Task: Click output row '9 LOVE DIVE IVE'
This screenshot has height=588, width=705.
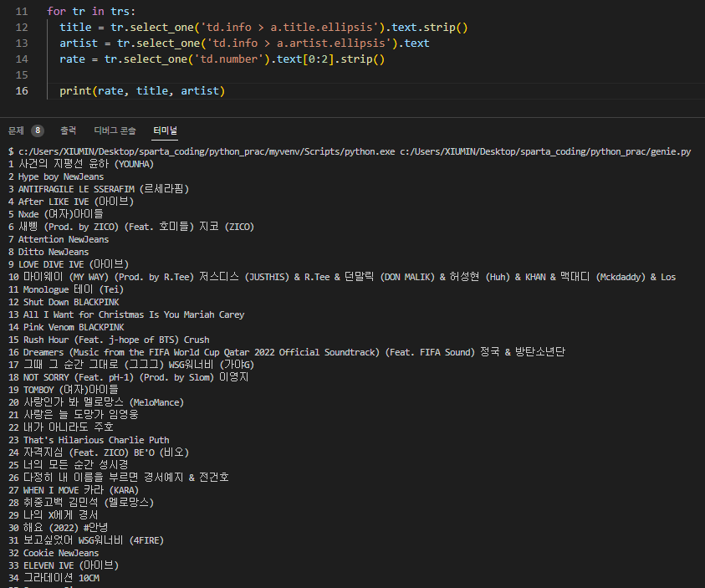Action: (x=69, y=264)
